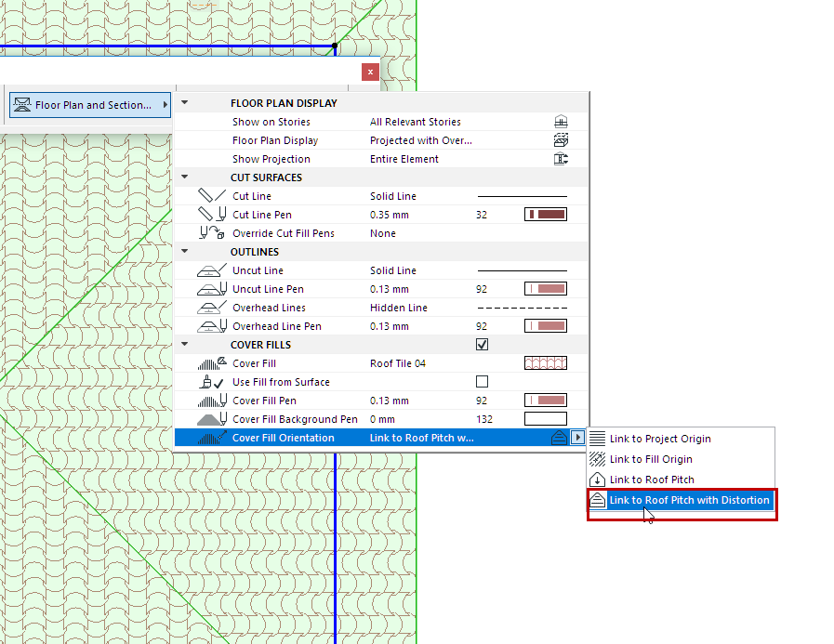
Task: Click the 'Entire Element' value
Action: click(404, 159)
